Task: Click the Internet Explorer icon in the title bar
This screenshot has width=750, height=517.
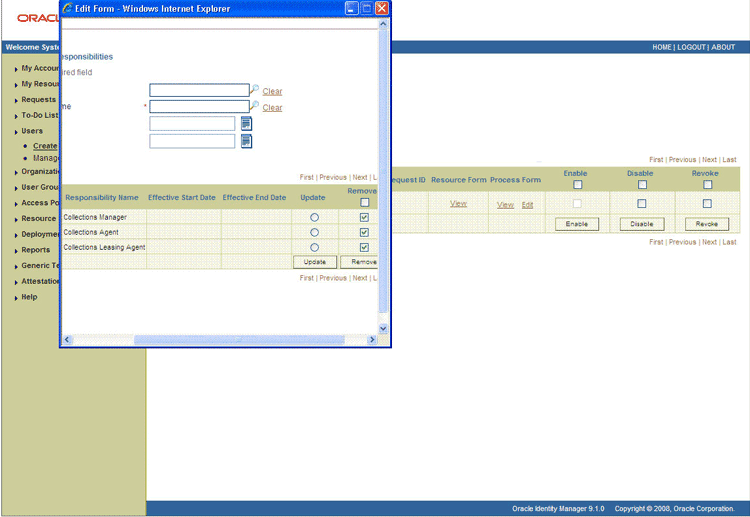Action: pyautogui.click(x=67, y=8)
